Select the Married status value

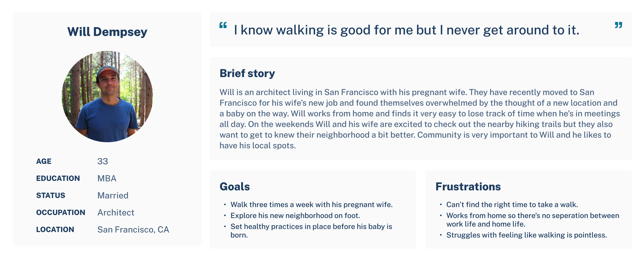[113, 195]
